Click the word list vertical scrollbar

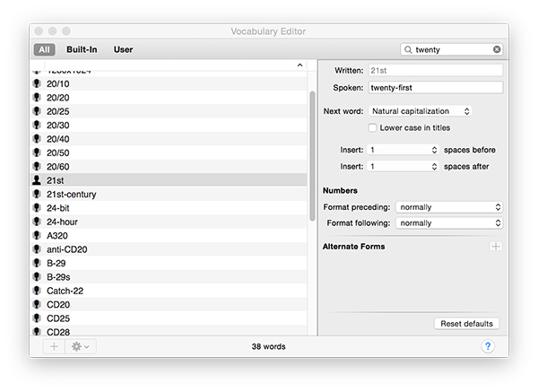[x=312, y=156]
